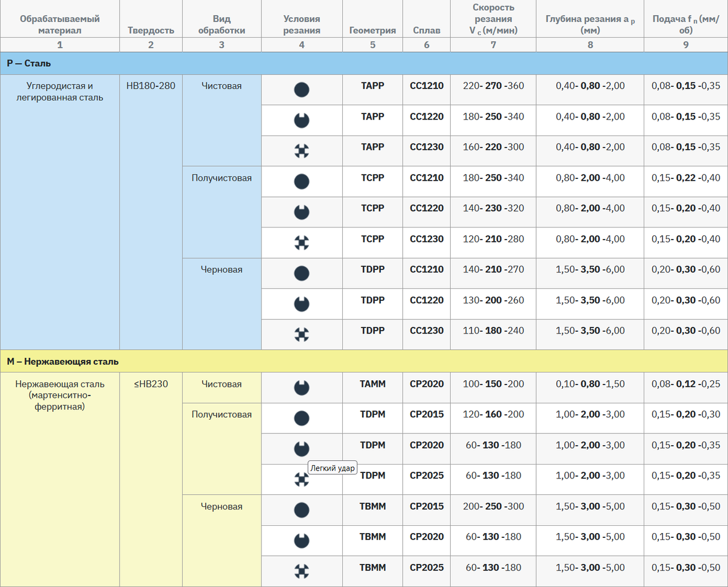Click the speed value '220- 270 -360'
Screen dimensions: 728x587
(x=493, y=86)
